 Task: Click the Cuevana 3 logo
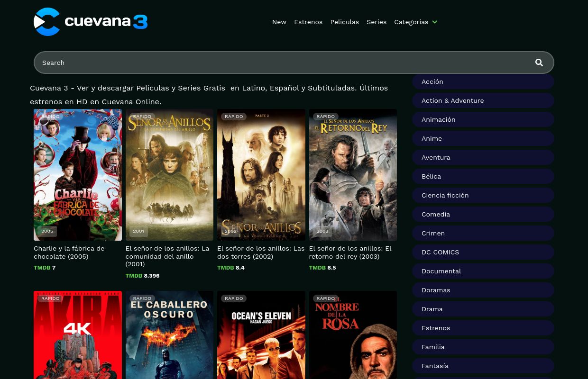[91, 22]
